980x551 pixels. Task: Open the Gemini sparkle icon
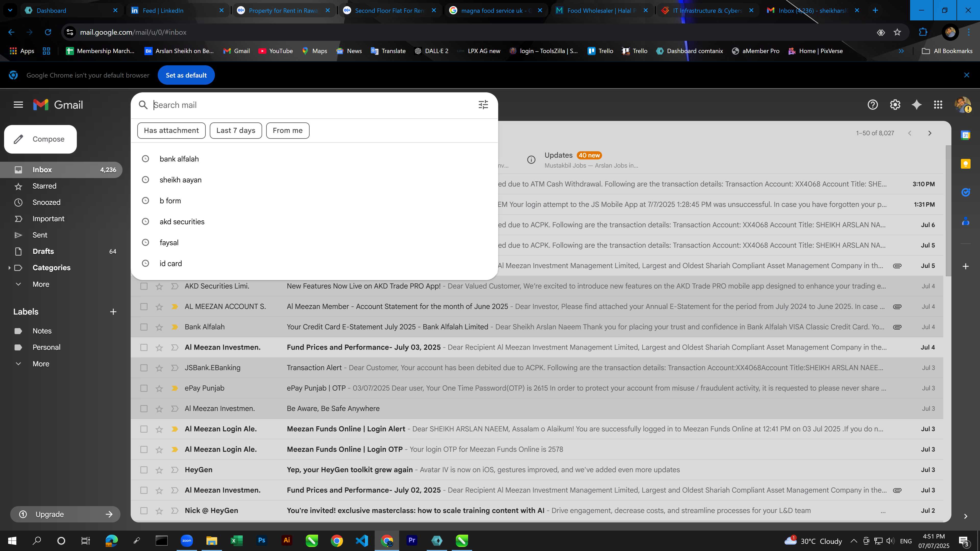[x=917, y=105]
